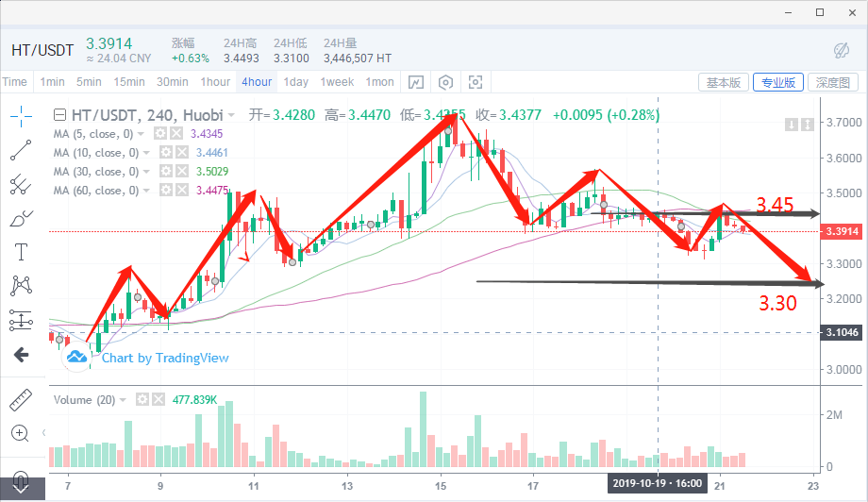Select the pitchfork drawing tool
Viewport: 868px width, 502px height.
click(x=21, y=184)
